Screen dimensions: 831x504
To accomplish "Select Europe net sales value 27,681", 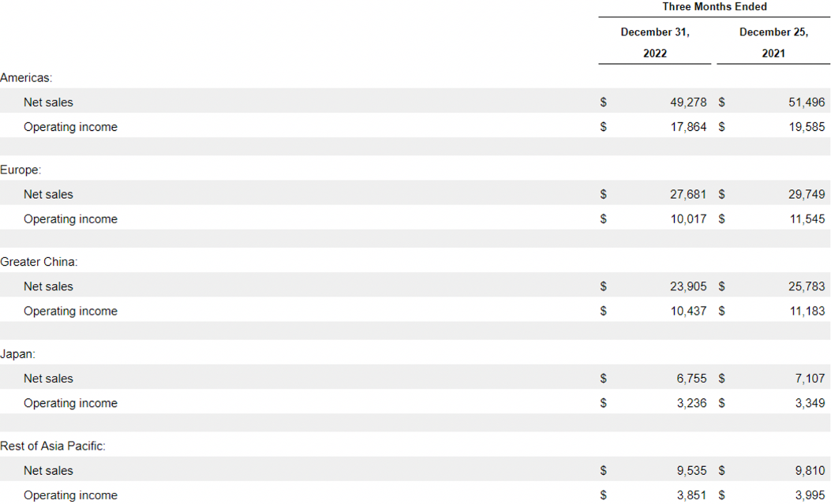I will pyautogui.click(x=688, y=195).
